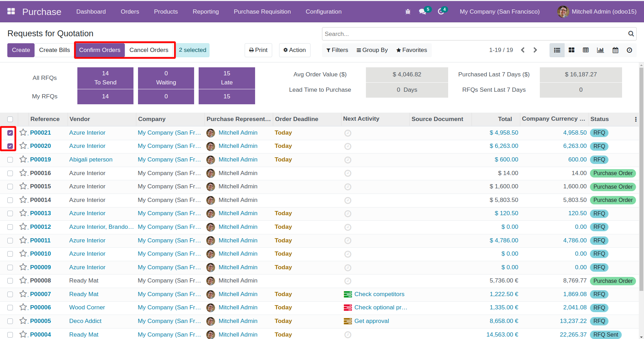Open the Group By dropdown
Screen dimensions: 644x339
(x=372, y=50)
